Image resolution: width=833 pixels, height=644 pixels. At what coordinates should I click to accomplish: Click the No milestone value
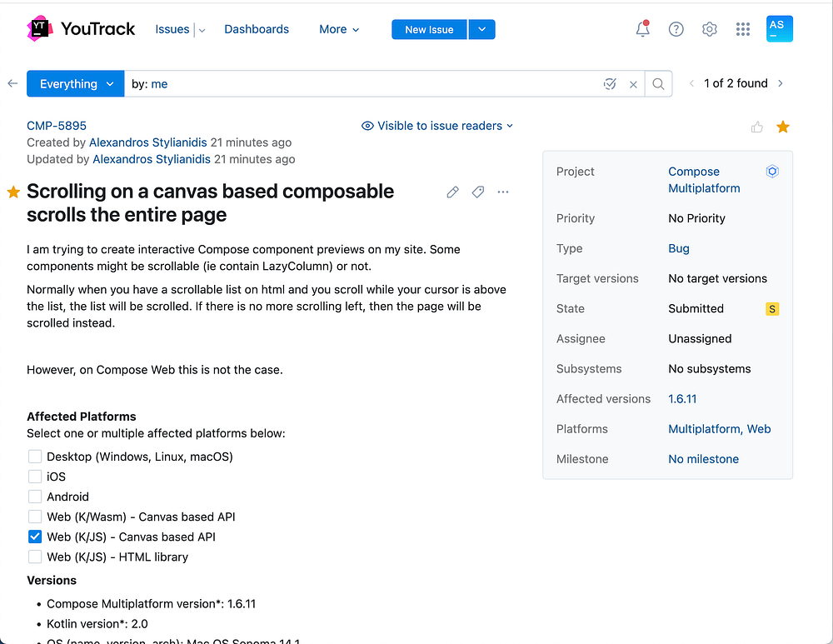tap(703, 459)
